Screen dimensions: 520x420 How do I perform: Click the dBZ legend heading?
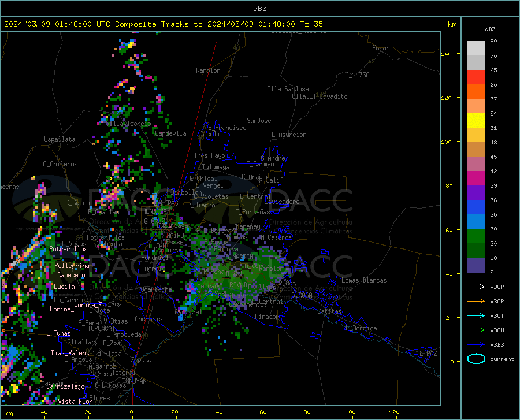click(490, 29)
